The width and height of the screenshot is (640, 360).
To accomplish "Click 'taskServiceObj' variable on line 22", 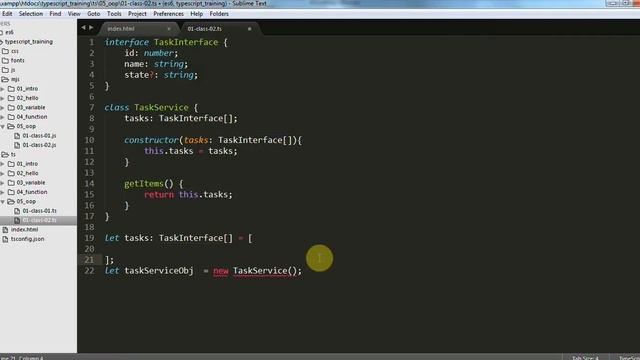I will pyautogui.click(x=159, y=271).
